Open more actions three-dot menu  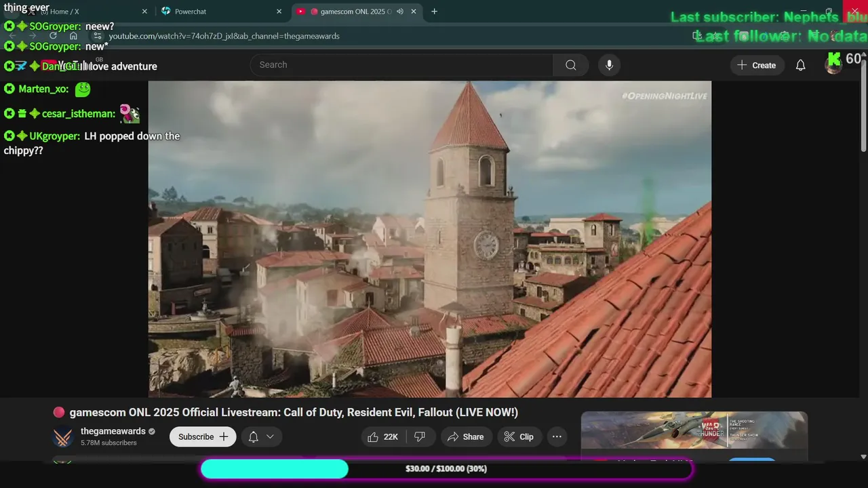click(557, 436)
